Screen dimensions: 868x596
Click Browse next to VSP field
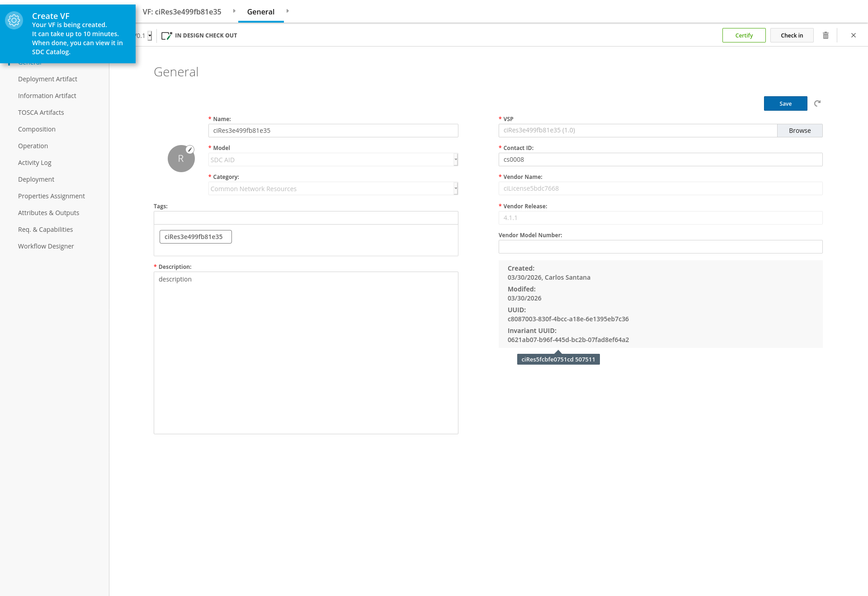(x=799, y=131)
